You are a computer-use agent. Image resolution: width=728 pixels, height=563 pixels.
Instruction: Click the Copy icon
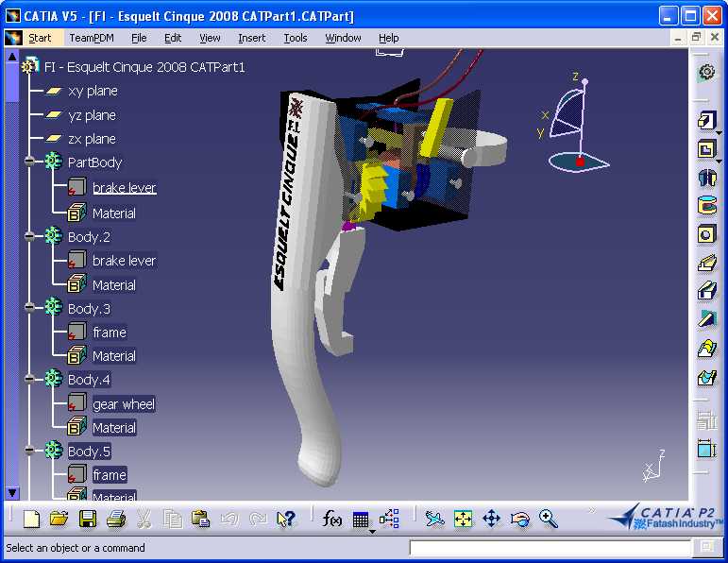pos(173,519)
